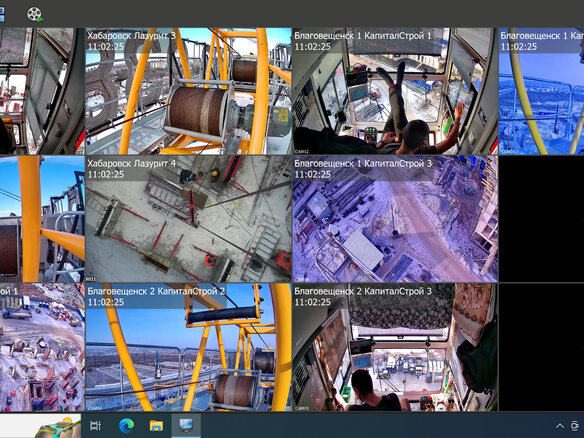Switch to the monitor app on the taskbar

pyautogui.click(x=186, y=425)
